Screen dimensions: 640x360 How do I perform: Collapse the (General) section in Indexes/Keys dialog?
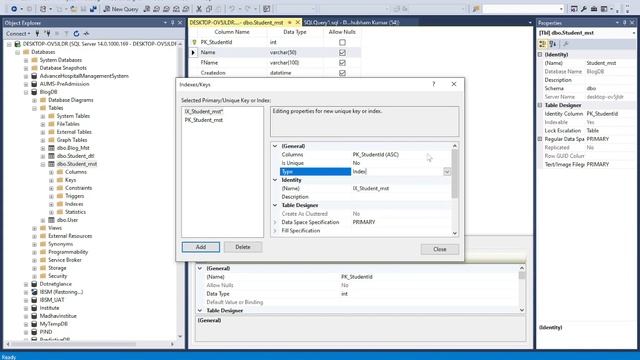point(275,146)
